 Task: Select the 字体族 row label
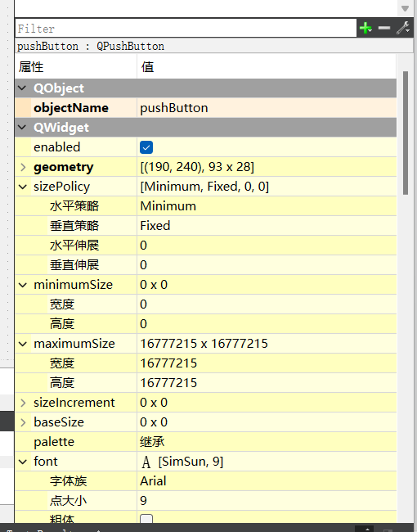point(68,481)
